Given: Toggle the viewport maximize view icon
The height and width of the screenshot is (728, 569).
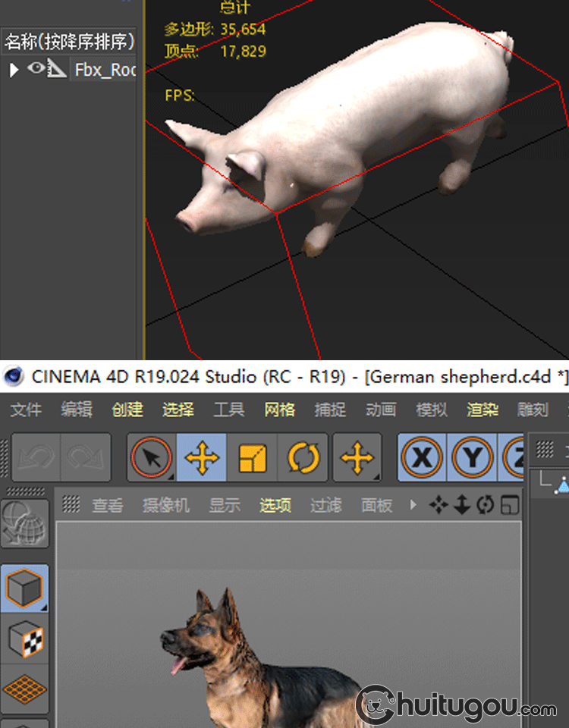Looking at the screenshot, I should pyautogui.click(x=510, y=505).
